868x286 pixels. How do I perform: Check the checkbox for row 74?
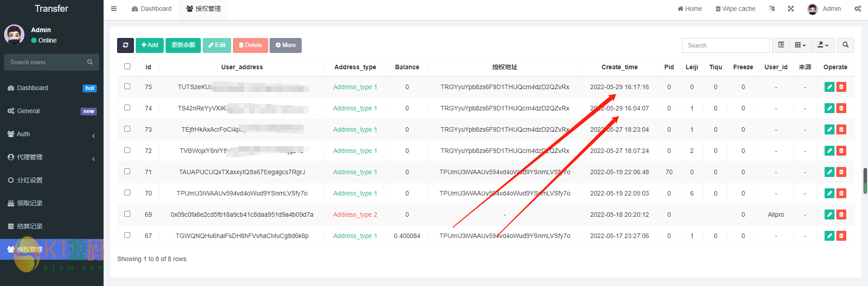point(127,108)
